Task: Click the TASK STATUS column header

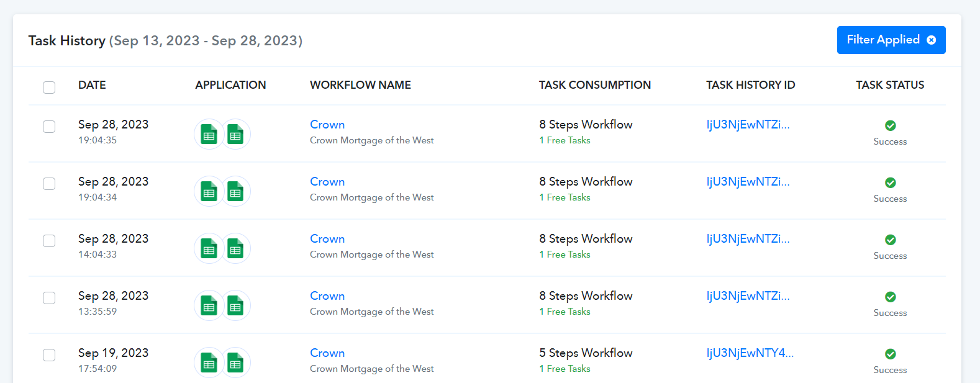Action: (x=890, y=85)
